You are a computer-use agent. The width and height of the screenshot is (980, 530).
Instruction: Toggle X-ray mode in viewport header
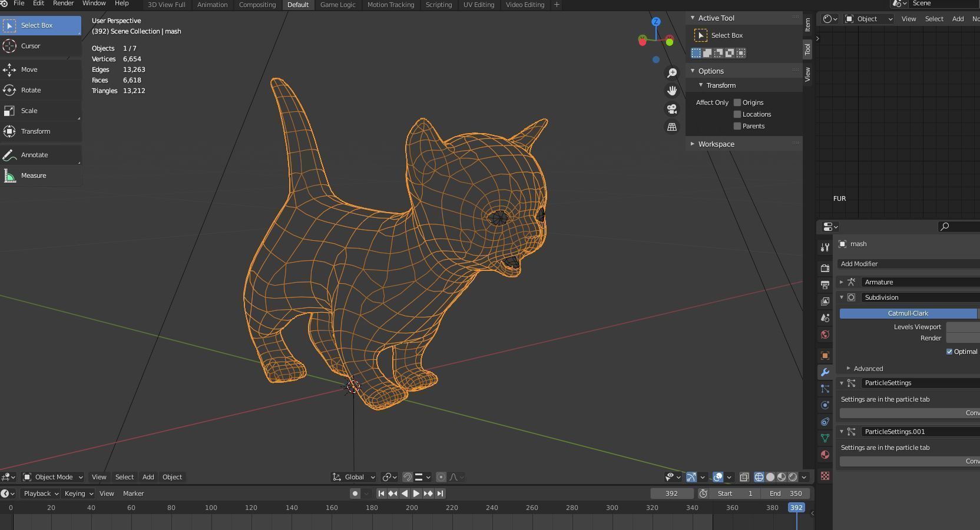pyautogui.click(x=744, y=477)
